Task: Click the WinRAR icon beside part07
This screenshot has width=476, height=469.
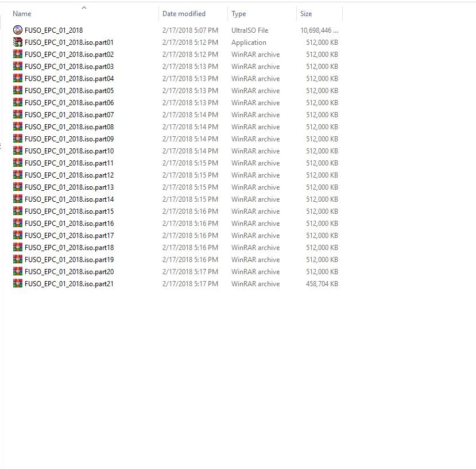Action: coord(18,114)
